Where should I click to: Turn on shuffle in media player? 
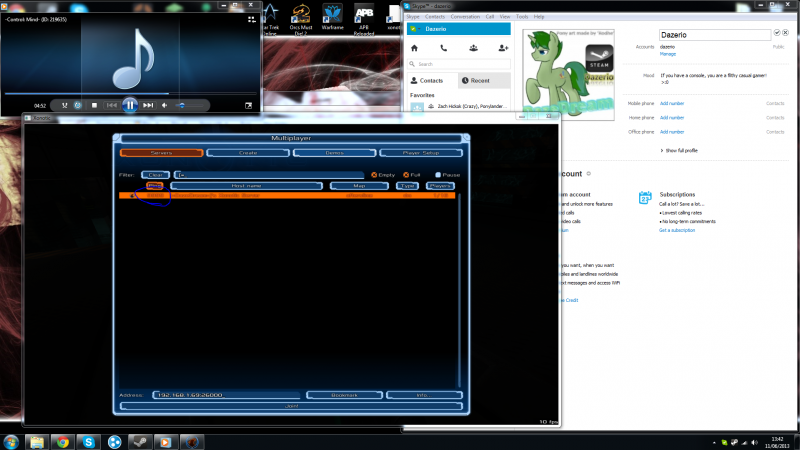[64, 105]
